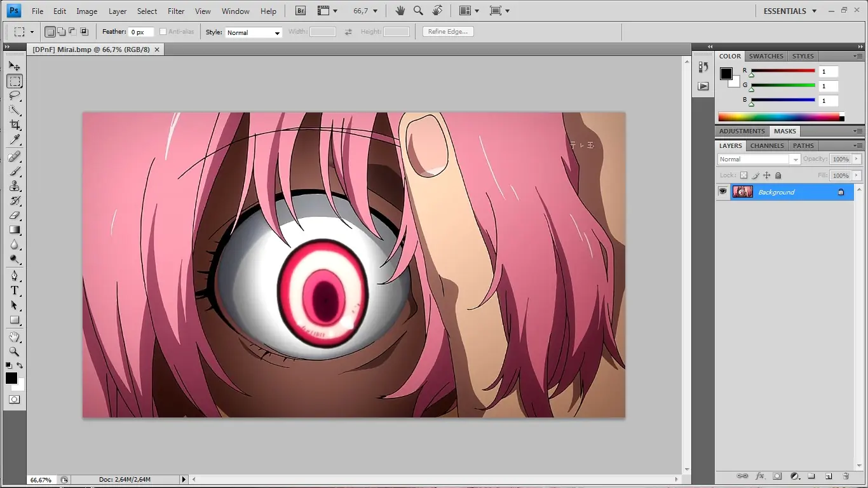Select the Magic Wand tool
Image resolution: width=868 pixels, height=488 pixels.
(14, 111)
